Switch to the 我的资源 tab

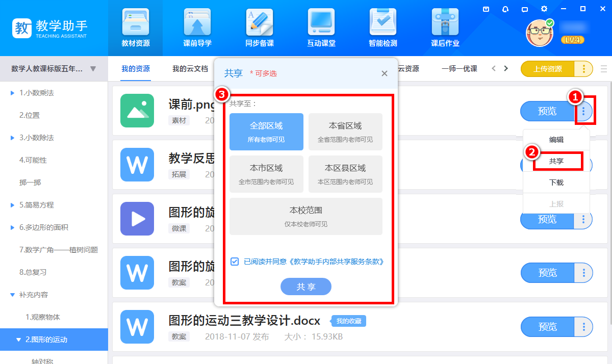[136, 69]
